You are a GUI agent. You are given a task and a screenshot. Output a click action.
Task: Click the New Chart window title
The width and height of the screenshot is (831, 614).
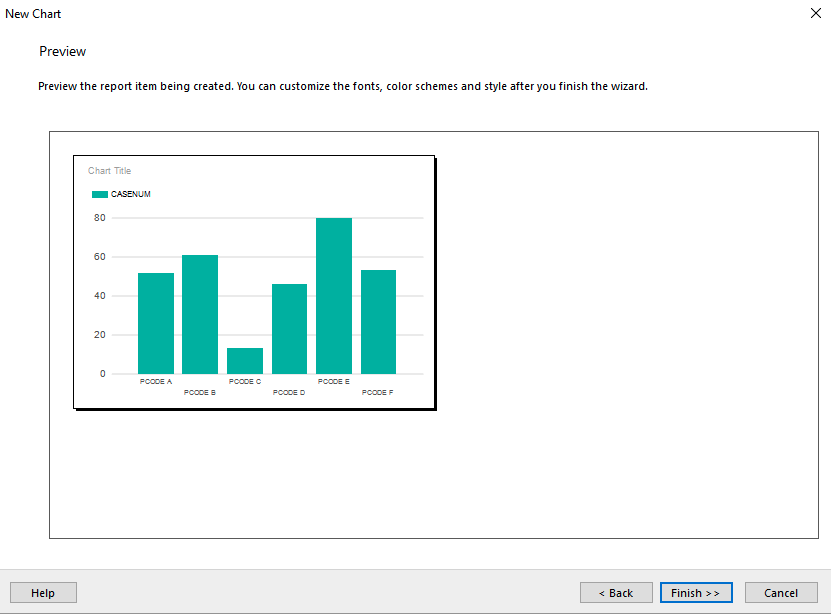click(33, 14)
